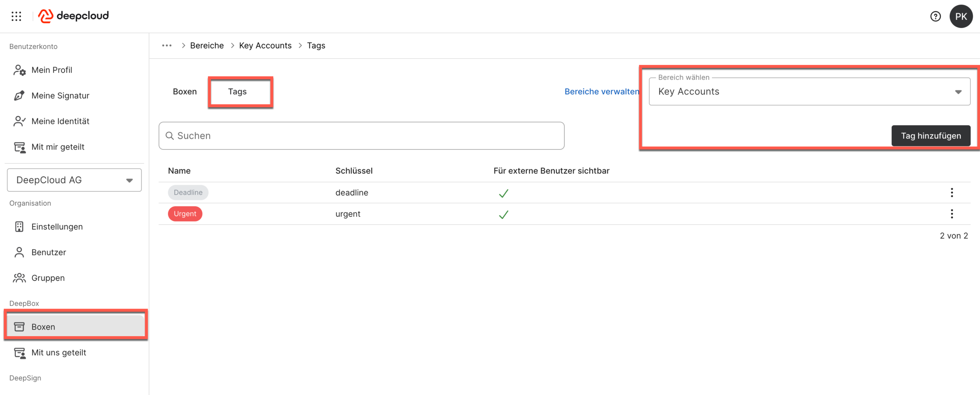Viewport: 980px width, 395px height.
Task: Open Meine Identität section
Action: tap(60, 121)
